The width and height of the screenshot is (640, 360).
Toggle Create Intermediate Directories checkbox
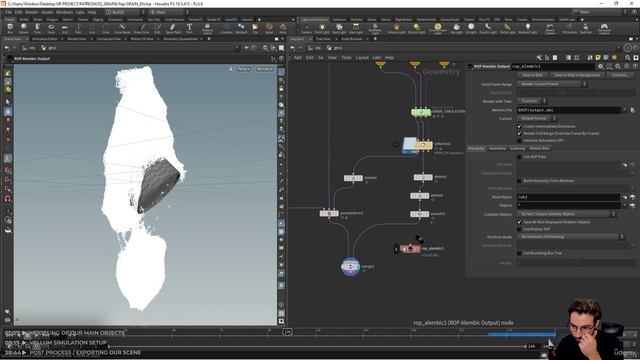coord(519,127)
